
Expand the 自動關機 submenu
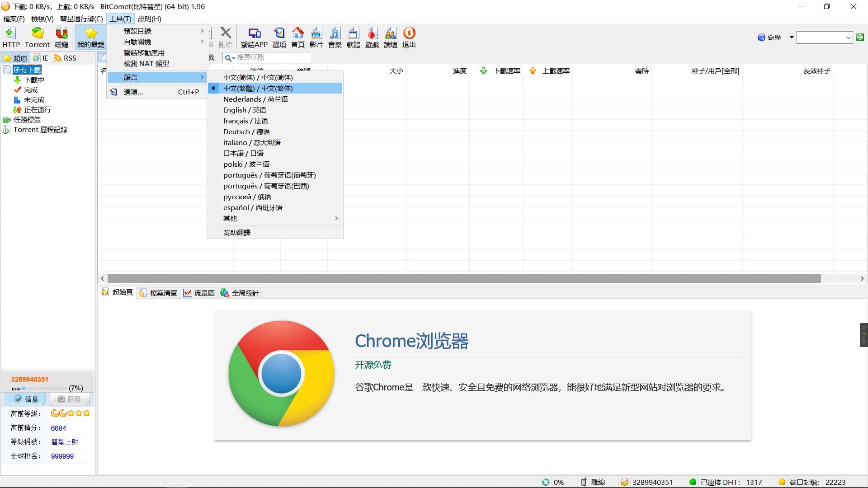click(157, 42)
